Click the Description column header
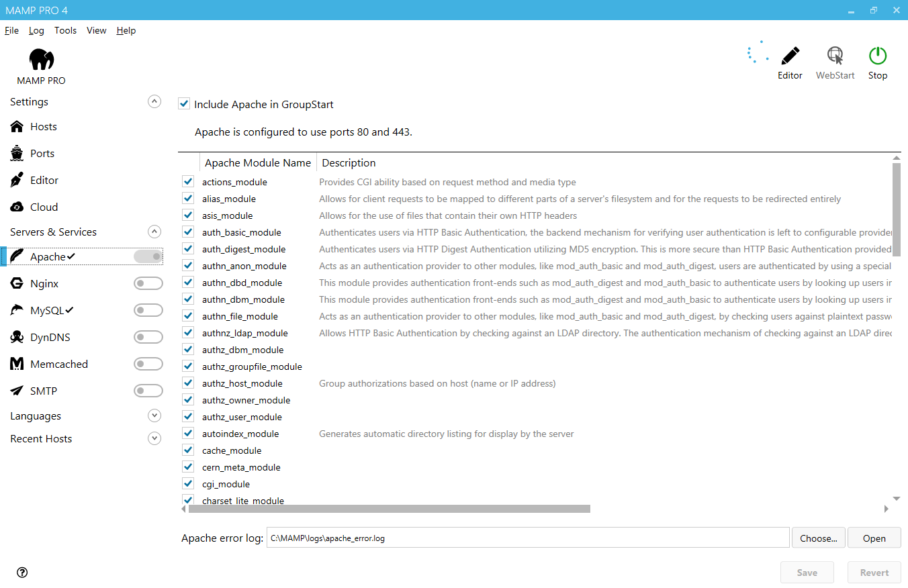Screen dimensions: 908x588 (x=349, y=162)
